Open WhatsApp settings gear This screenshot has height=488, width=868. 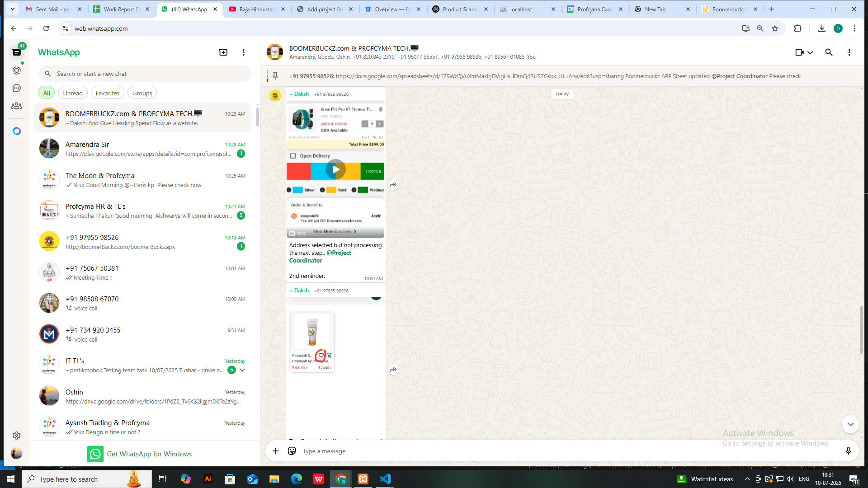(x=17, y=436)
